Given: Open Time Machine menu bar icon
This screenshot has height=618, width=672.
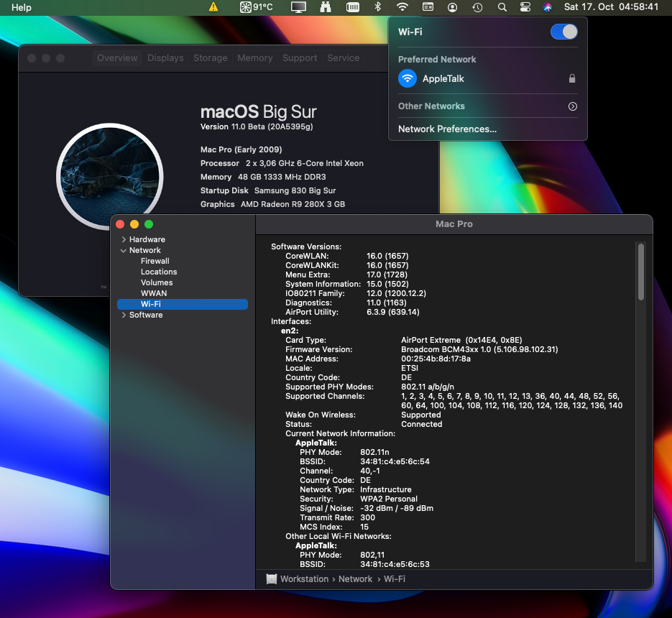Looking at the screenshot, I should tap(477, 7).
